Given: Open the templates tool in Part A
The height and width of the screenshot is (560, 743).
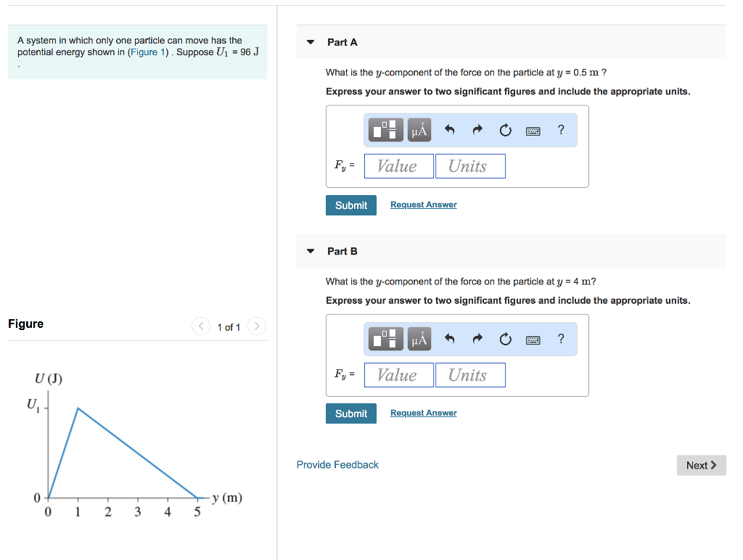Looking at the screenshot, I should click(387, 131).
